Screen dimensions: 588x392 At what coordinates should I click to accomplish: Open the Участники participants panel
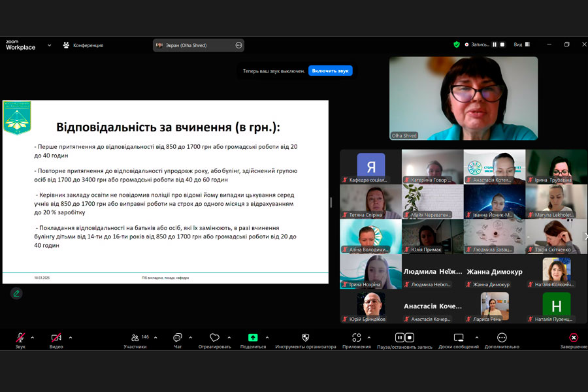135,338
